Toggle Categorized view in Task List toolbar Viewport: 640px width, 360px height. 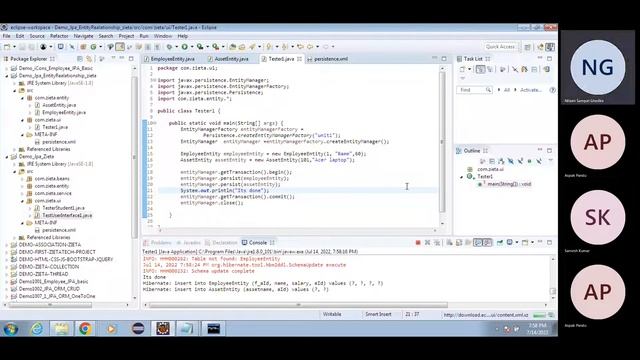(x=480, y=69)
